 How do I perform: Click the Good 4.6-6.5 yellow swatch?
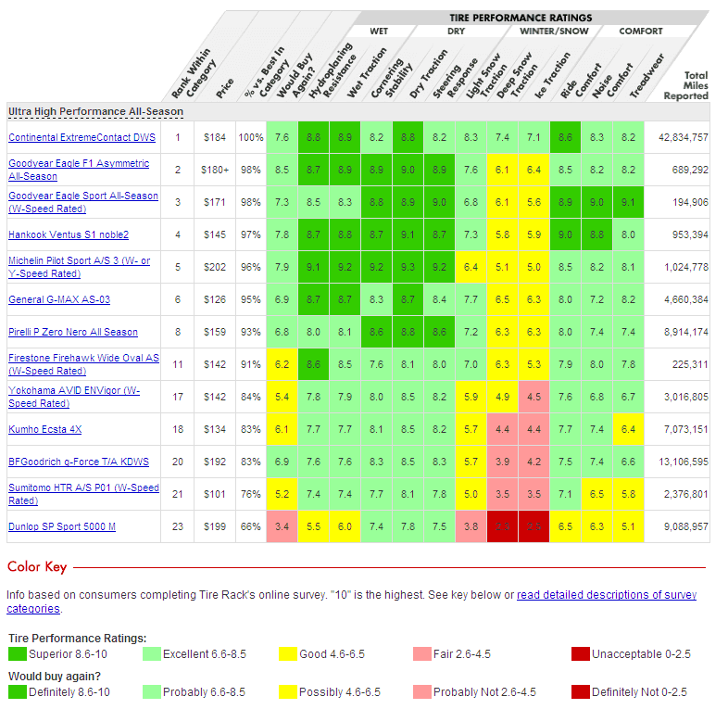(287, 654)
